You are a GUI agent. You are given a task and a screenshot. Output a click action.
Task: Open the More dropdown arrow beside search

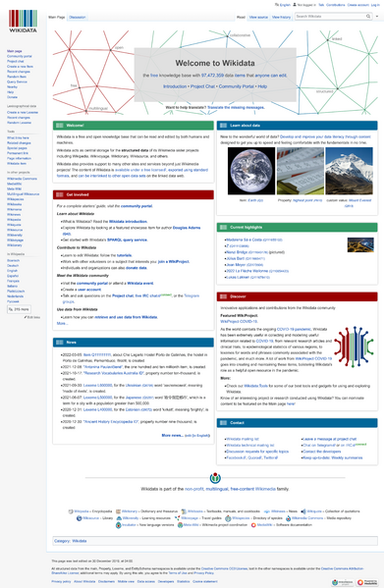tap(377, 17)
